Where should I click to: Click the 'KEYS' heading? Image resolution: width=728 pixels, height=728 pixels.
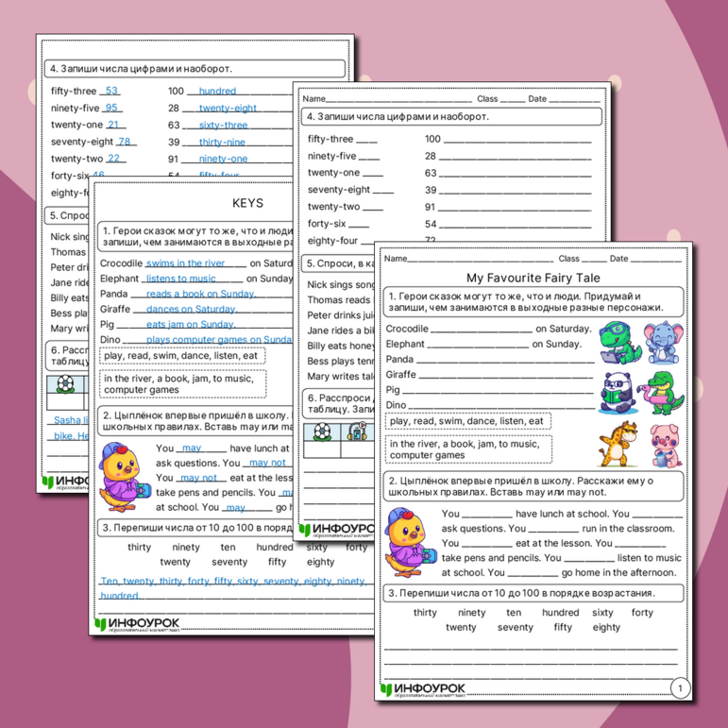247,203
